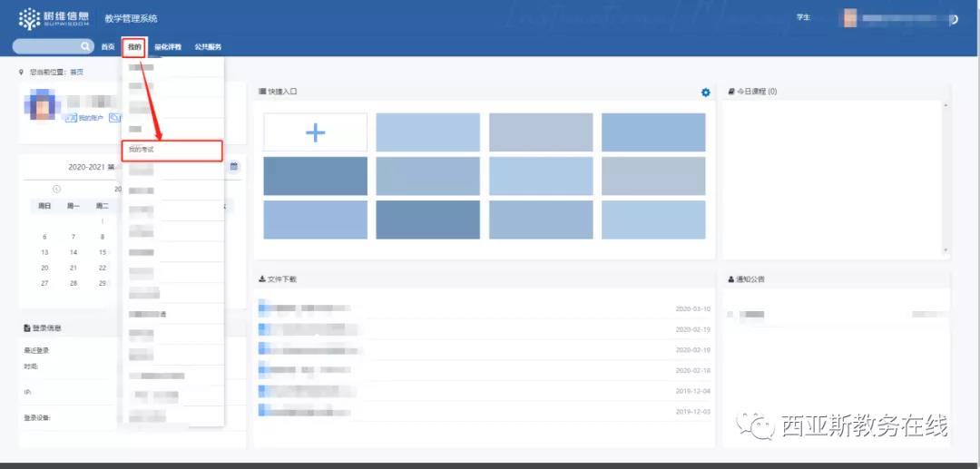Image resolution: width=980 pixels, height=469 pixels.
Task: Click the calendar icon beside semester title
Action: [234, 166]
